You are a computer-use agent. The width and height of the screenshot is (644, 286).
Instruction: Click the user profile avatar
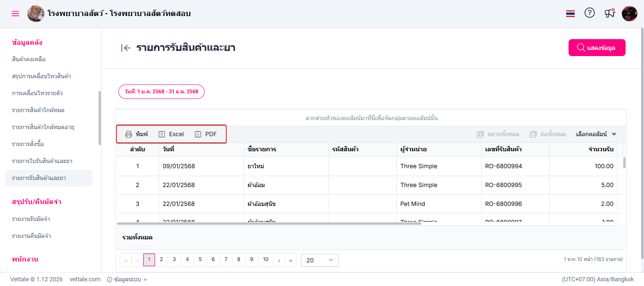[629, 14]
